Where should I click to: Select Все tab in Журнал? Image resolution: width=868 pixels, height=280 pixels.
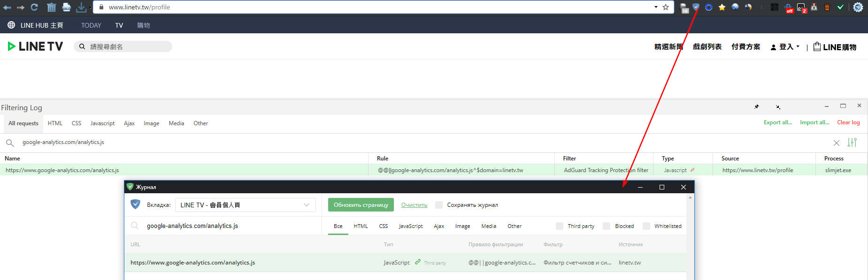pyautogui.click(x=338, y=226)
